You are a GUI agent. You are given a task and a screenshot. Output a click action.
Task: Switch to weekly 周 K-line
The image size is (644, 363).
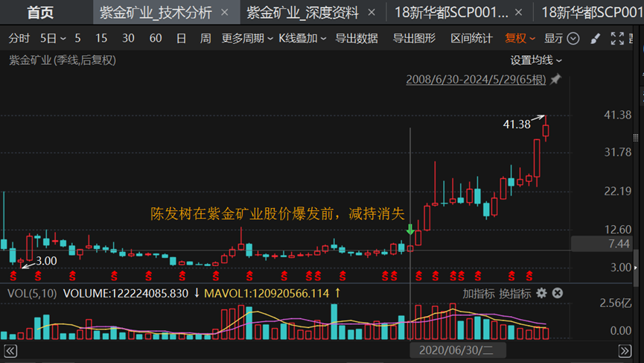coord(205,38)
